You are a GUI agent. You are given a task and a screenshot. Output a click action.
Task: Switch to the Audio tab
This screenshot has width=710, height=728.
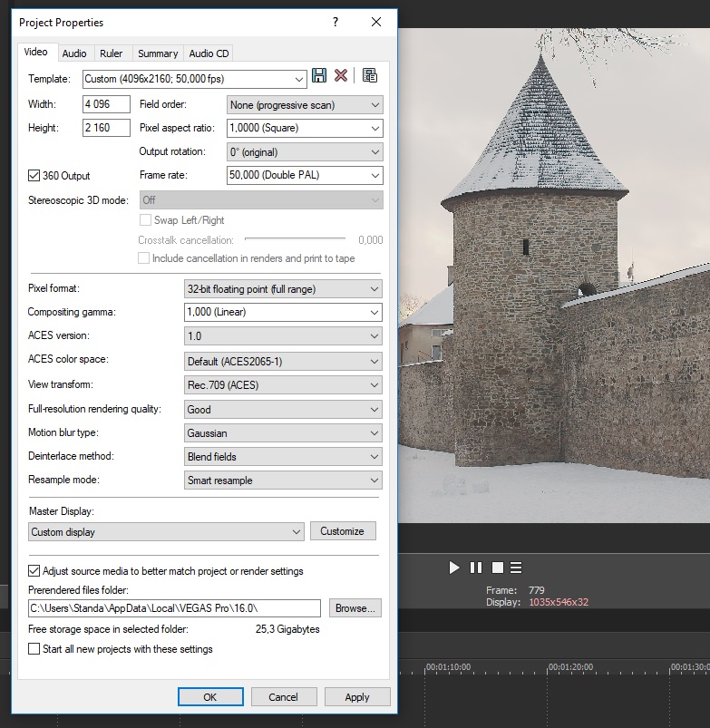pos(74,53)
